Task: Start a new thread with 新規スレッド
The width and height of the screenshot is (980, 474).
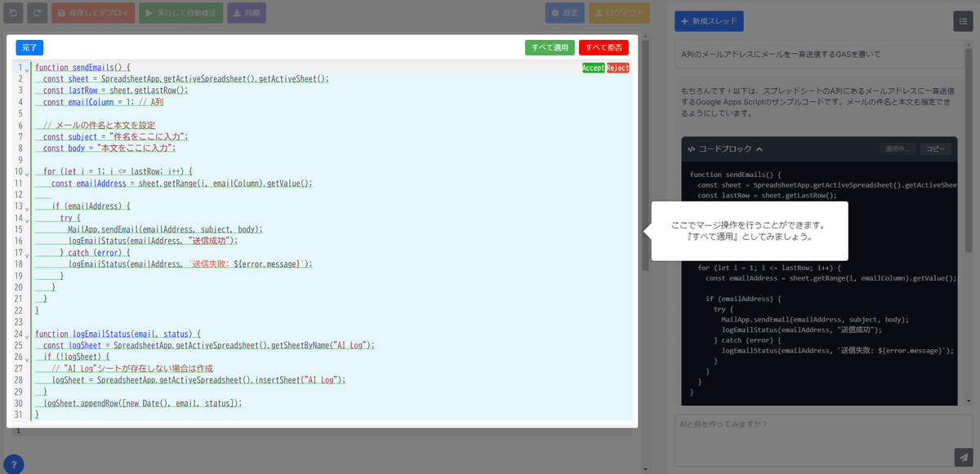Action: 708,21
